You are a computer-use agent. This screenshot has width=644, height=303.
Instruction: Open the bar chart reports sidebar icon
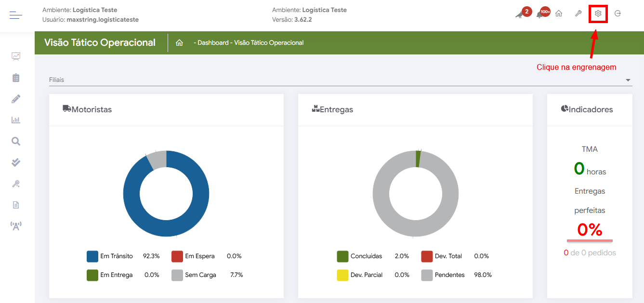(16, 120)
